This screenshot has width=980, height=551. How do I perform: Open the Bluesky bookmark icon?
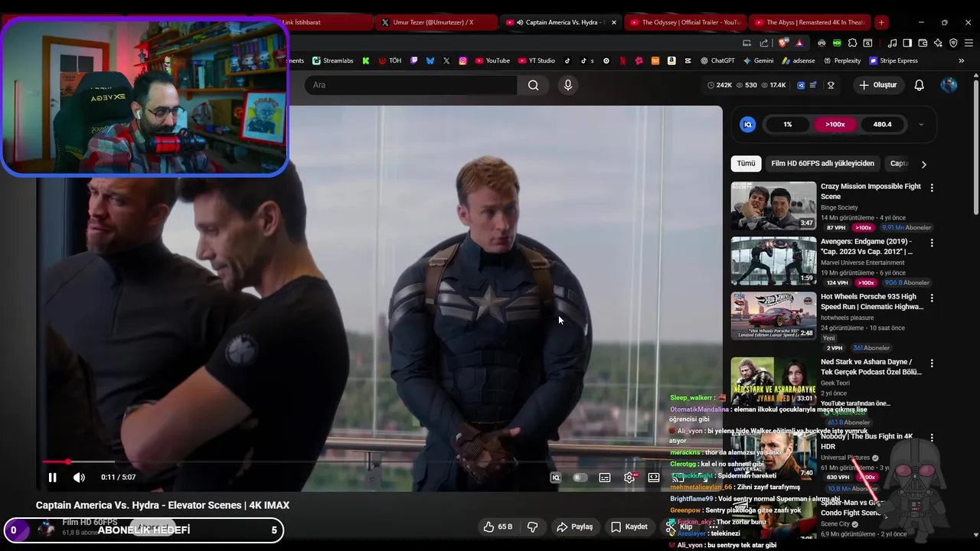(x=430, y=60)
